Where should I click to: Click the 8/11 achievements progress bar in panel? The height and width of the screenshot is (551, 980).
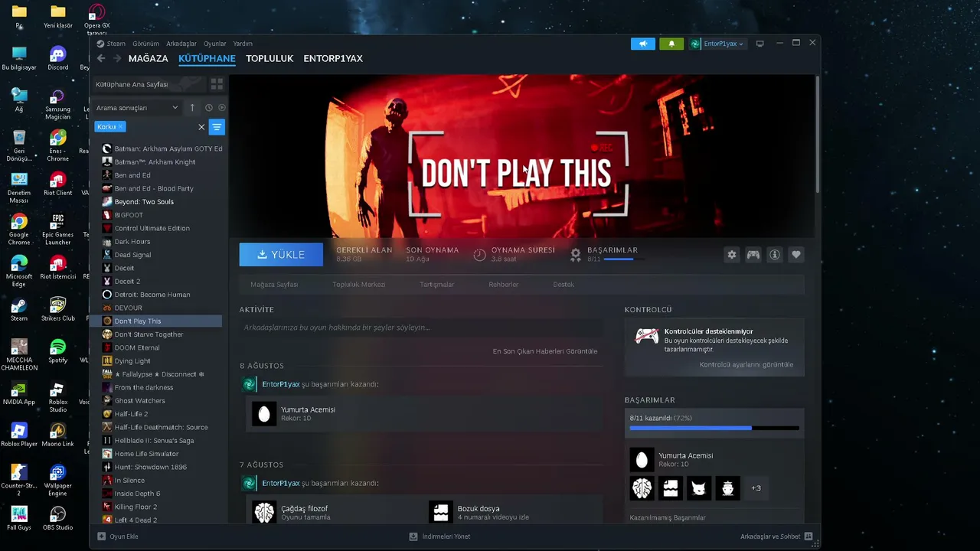(x=714, y=429)
